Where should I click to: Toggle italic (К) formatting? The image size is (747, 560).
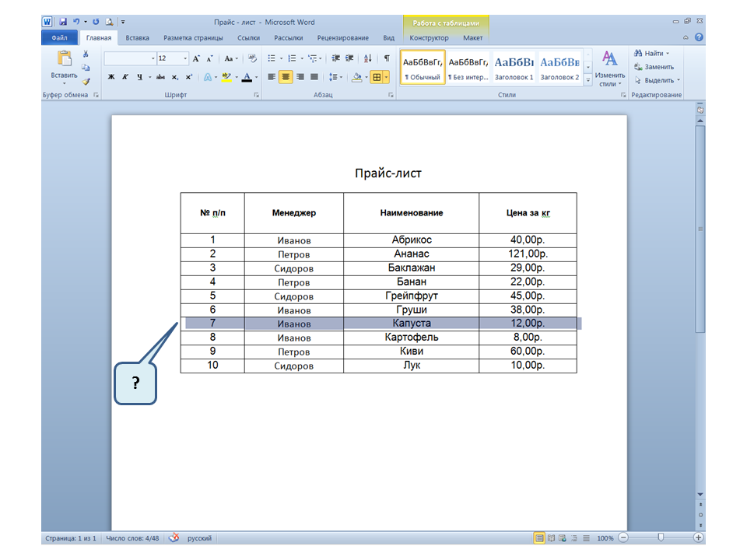click(x=125, y=77)
